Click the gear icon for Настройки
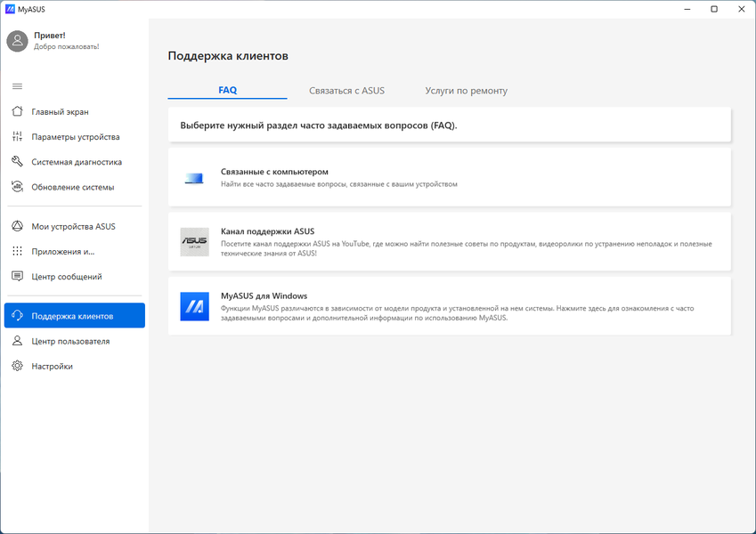The width and height of the screenshot is (756, 534). 17,366
